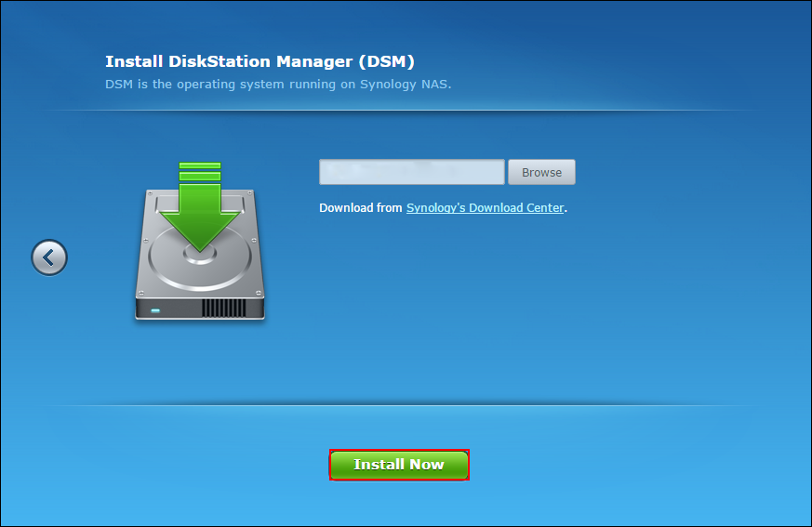Click the 'DSM is the operating system' subtitle
Image resolution: width=812 pixels, height=527 pixels.
pyautogui.click(x=278, y=85)
